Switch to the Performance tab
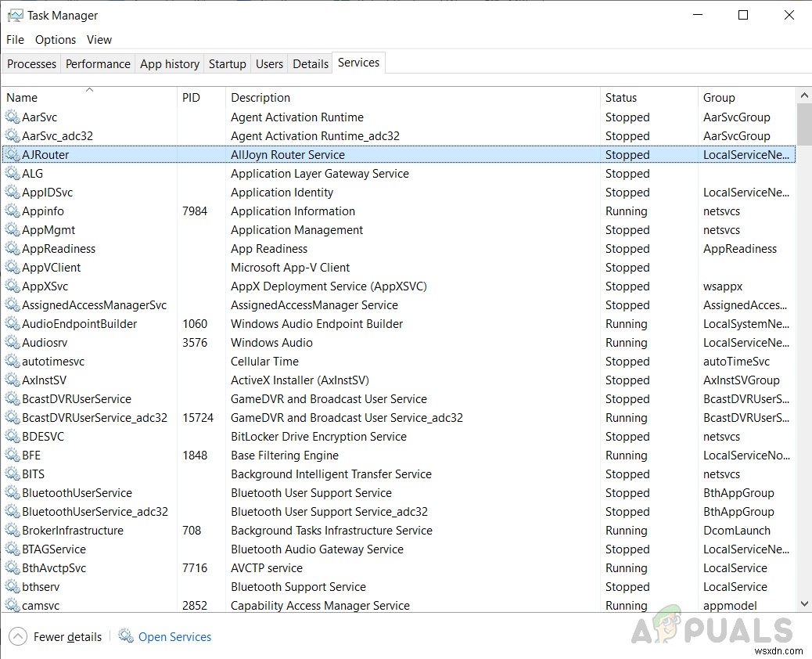Viewport: 812px width, 659px height. coord(97,63)
